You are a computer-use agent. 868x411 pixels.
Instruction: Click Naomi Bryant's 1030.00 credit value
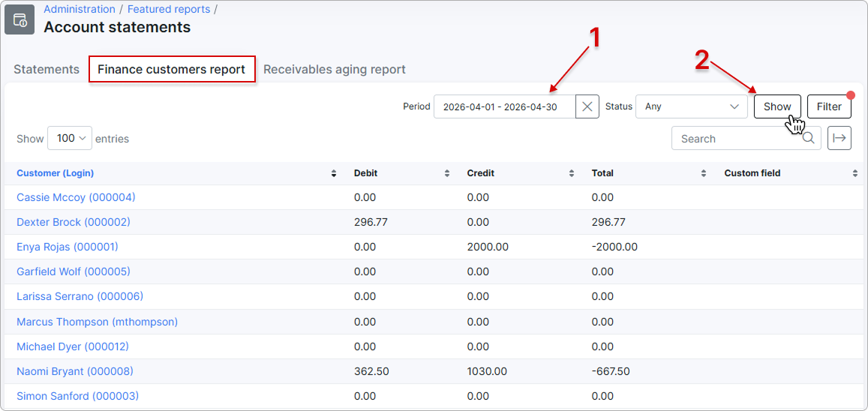[x=487, y=371]
